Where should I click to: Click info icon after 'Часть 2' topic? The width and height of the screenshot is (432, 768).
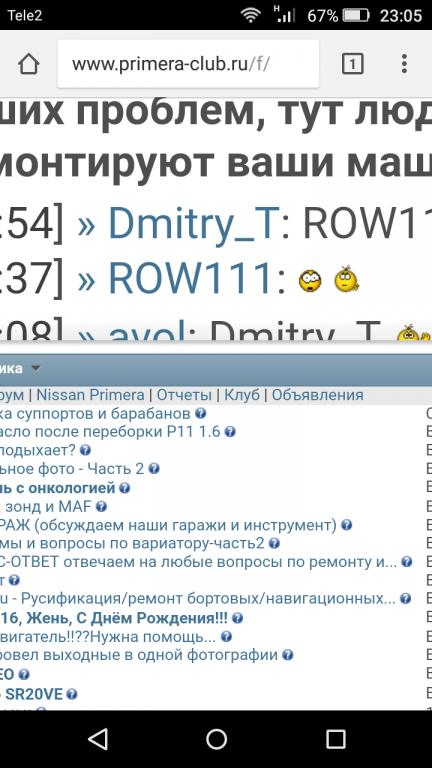coord(154,469)
